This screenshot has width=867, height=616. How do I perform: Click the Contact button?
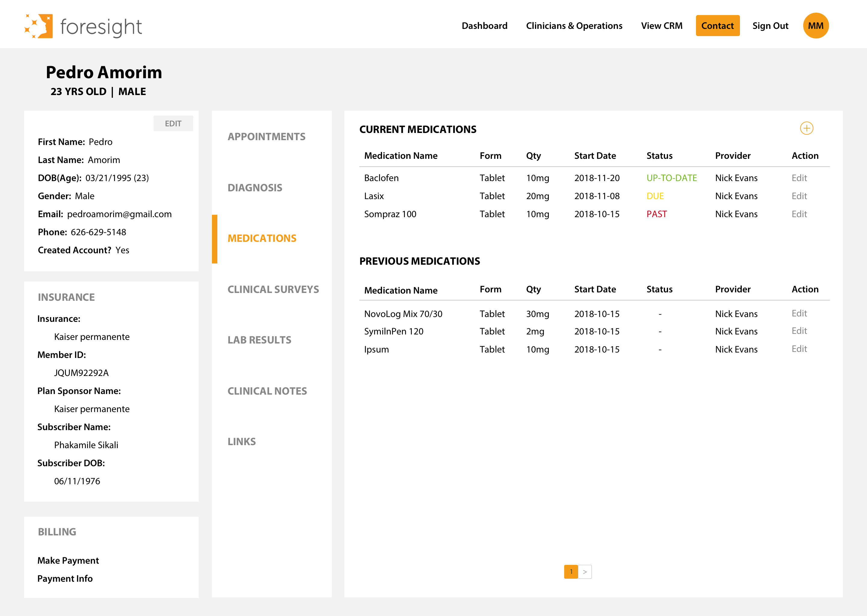(x=717, y=26)
